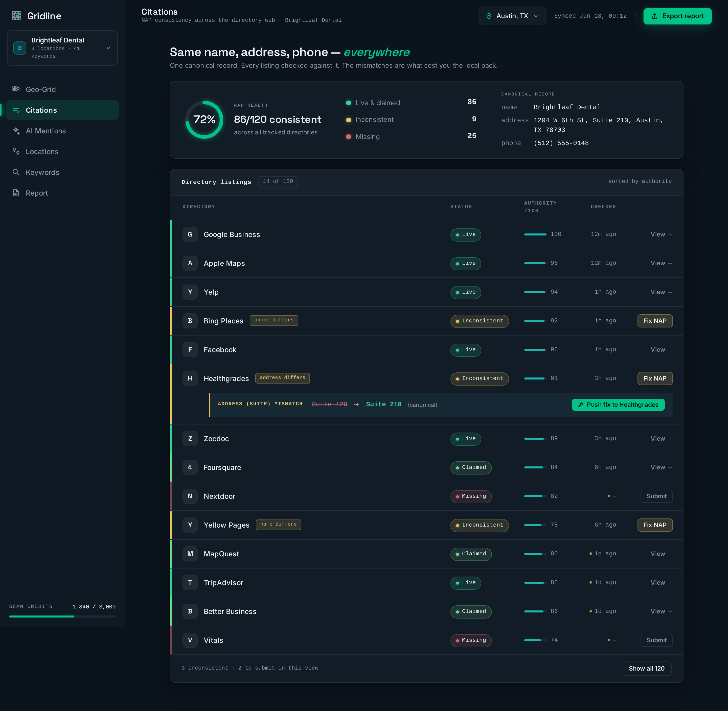Click the Apple Maps A letter icon
This screenshot has height=711, width=728.
(190, 263)
